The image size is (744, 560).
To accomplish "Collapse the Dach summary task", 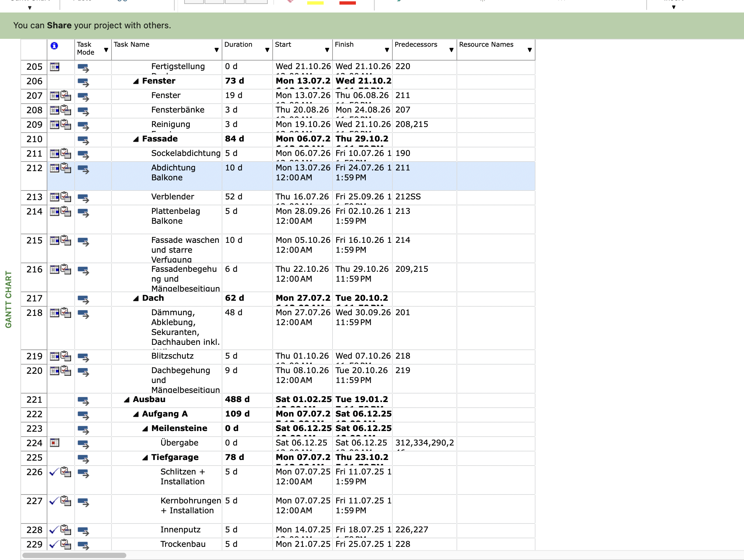I will point(136,298).
